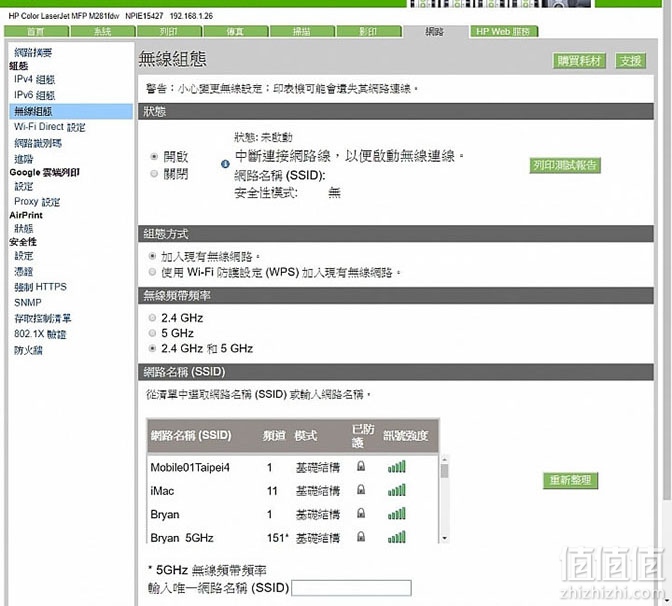Viewport: 672px width, 606px height.
Task: Click the 頻道 column header
Action: pos(274,435)
